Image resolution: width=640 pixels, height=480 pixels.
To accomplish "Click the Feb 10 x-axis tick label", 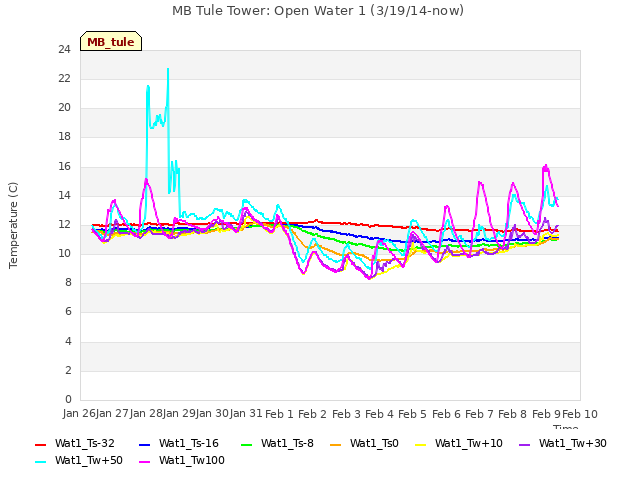I will [x=580, y=414].
